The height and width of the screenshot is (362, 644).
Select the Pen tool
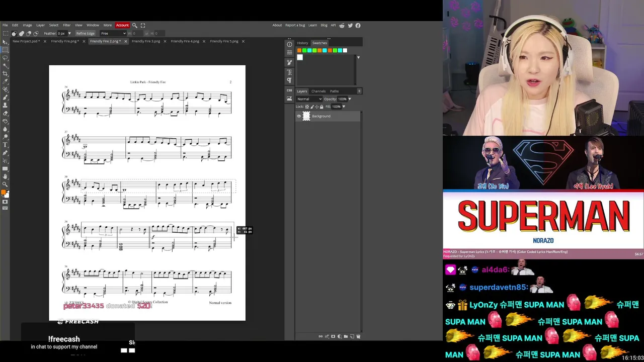tap(5, 153)
